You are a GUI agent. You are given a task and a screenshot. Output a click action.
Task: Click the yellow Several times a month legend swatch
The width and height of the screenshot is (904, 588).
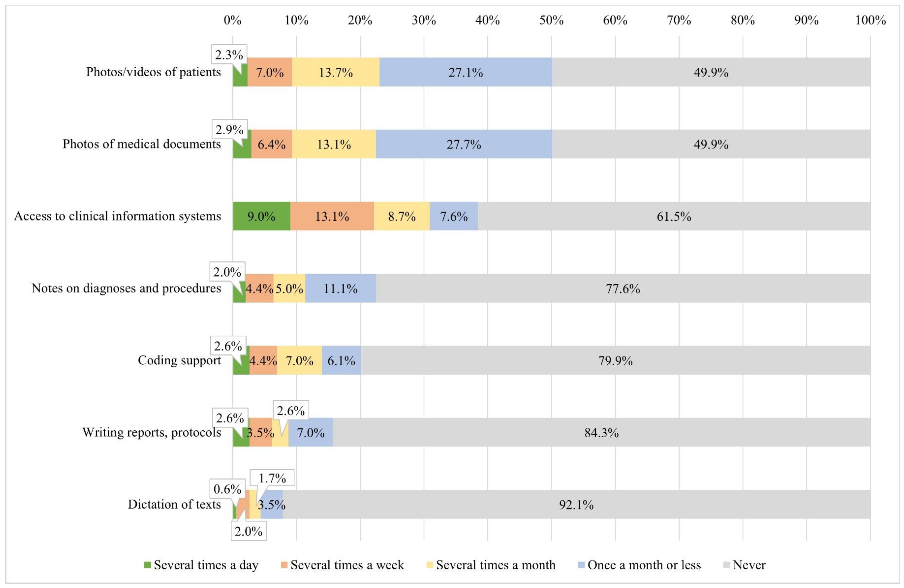430,565
